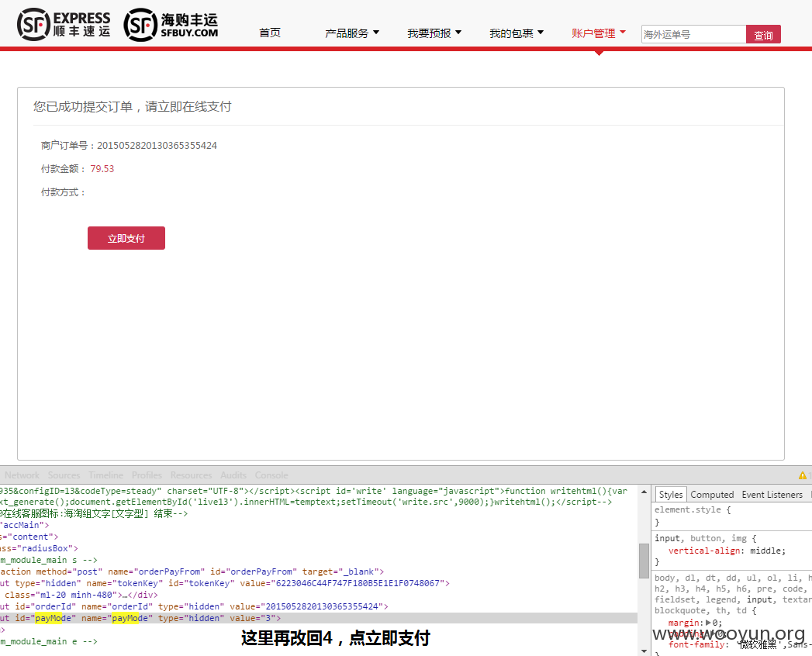
Task: Select the payMode hidden input line
Action: 318,618
